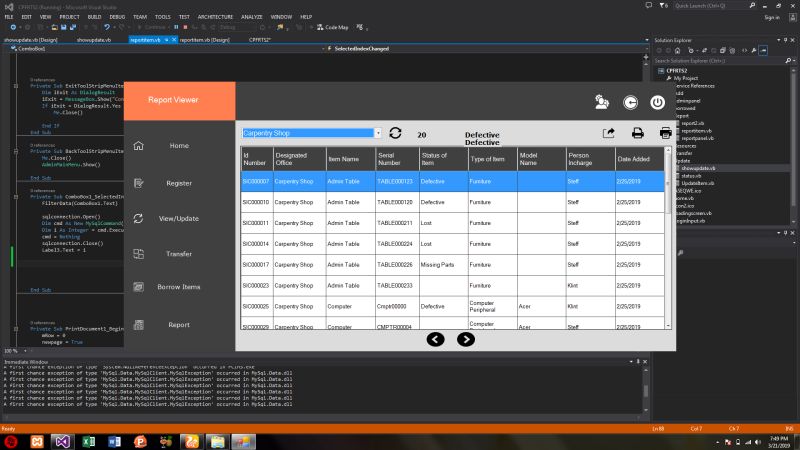Click the refresh icon beside the office dropdown

pyautogui.click(x=395, y=133)
